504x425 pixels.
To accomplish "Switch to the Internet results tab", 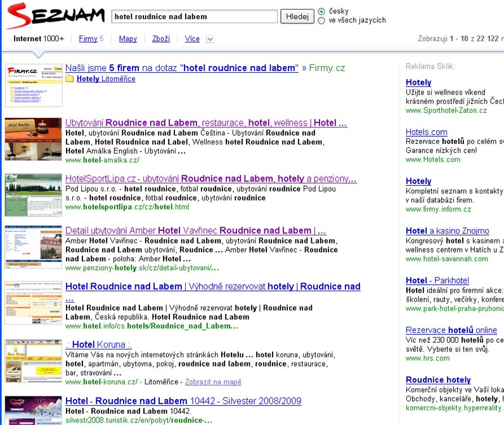I will tap(39, 39).
